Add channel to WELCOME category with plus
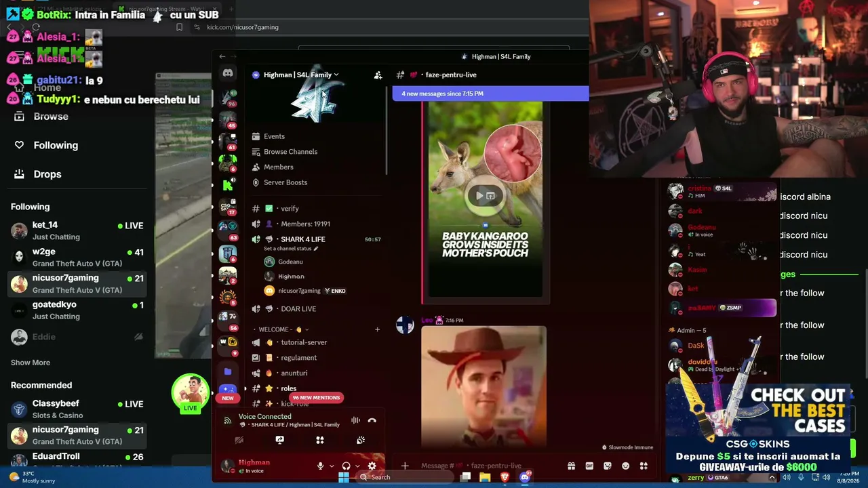The height and width of the screenshot is (488, 868). (377, 329)
